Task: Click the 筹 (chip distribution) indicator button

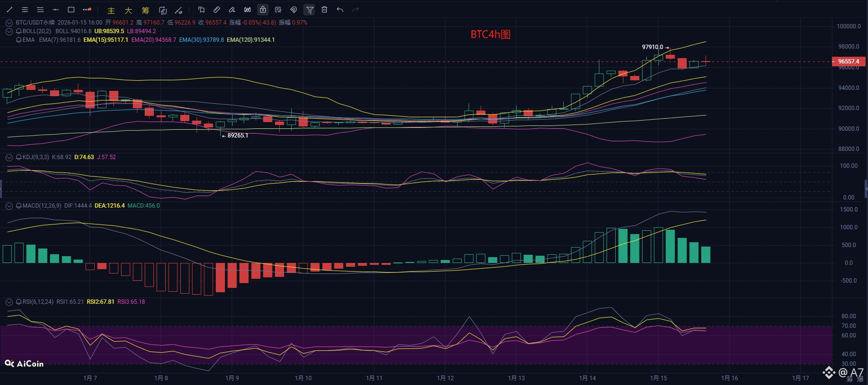Action: (x=146, y=10)
